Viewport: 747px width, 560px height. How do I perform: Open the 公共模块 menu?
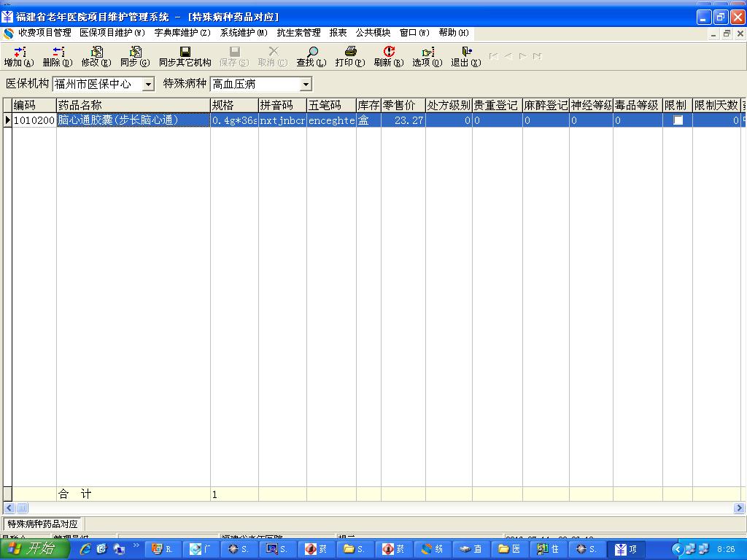373,33
